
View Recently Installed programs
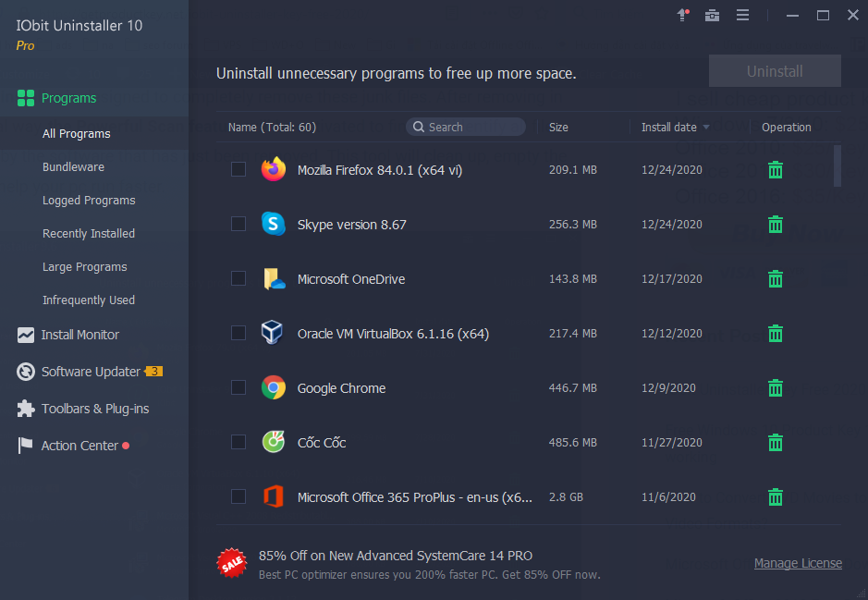[89, 233]
